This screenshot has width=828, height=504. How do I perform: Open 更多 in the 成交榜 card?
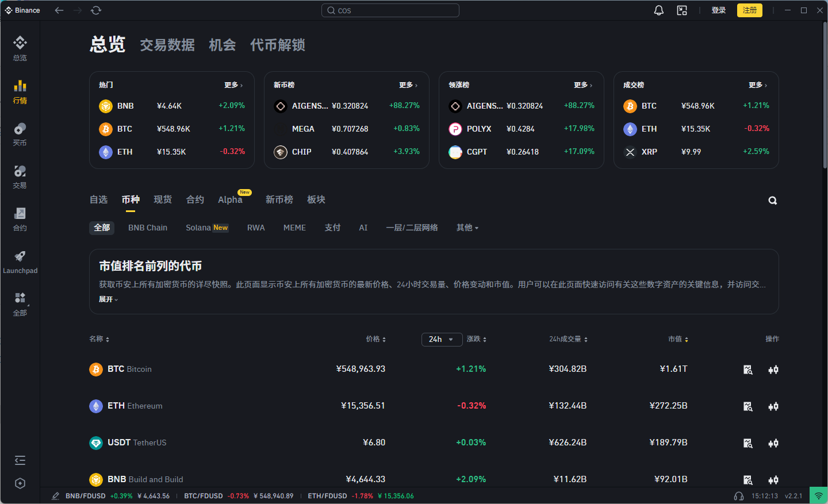758,85
